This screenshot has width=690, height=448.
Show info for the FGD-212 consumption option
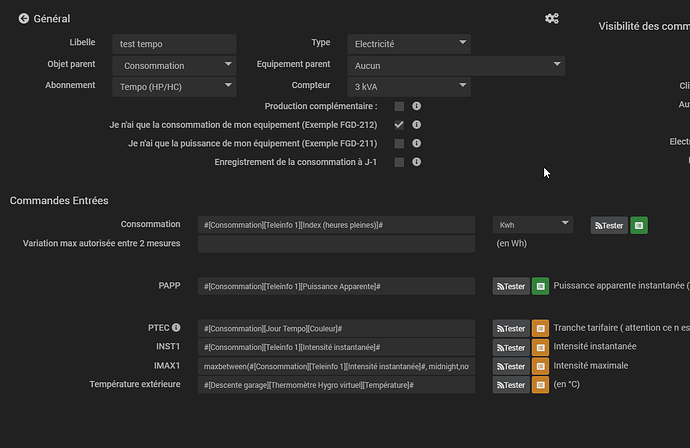[416, 125]
